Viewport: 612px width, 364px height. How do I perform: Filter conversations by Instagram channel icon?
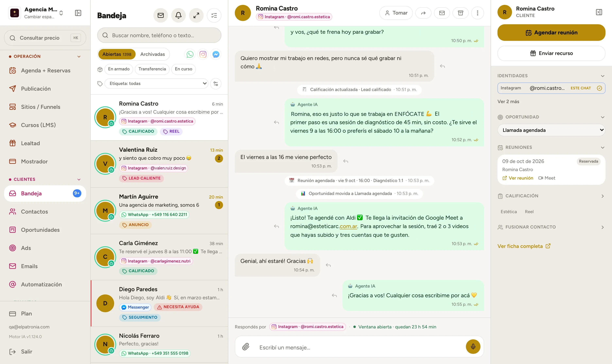click(203, 54)
